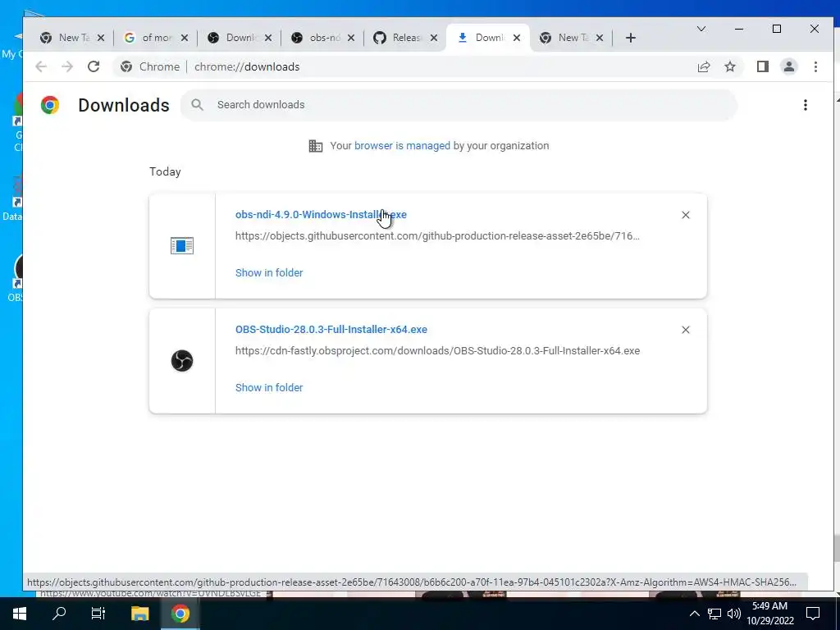Open Chrome side panel
840x630 pixels.
(762, 66)
